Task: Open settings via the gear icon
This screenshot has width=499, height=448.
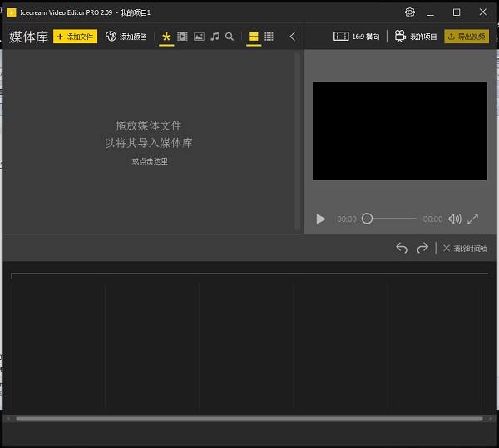Action: pos(410,12)
